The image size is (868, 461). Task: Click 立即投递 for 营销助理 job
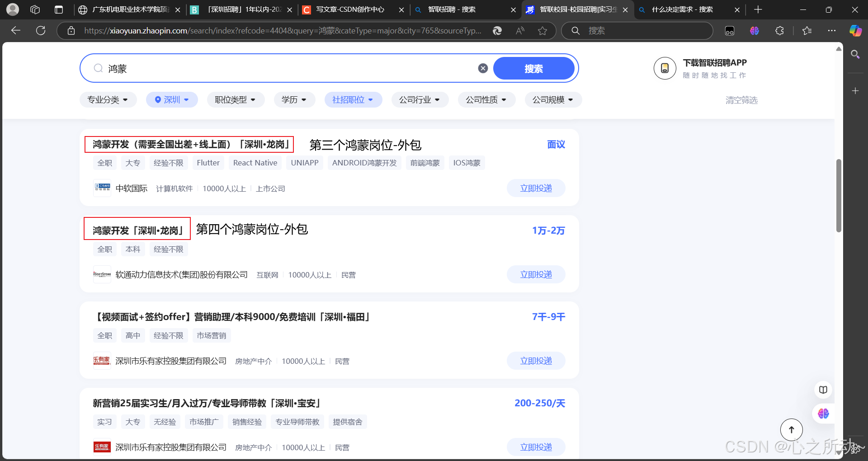point(536,361)
